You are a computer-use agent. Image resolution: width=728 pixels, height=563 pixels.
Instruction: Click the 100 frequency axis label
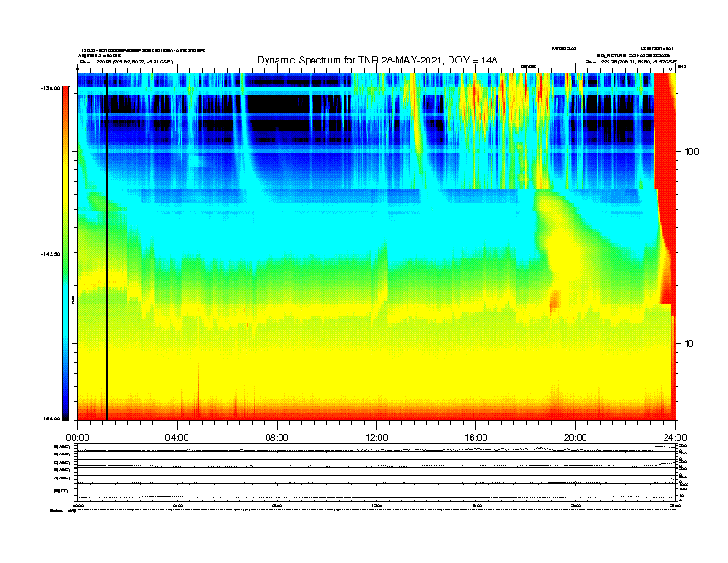coord(691,152)
